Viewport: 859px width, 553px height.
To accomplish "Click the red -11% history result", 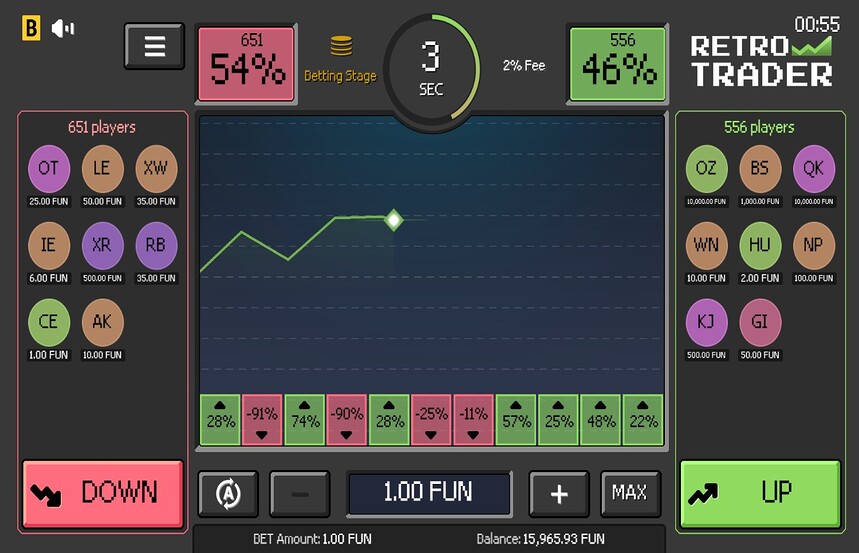I will [x=474, y=420].
